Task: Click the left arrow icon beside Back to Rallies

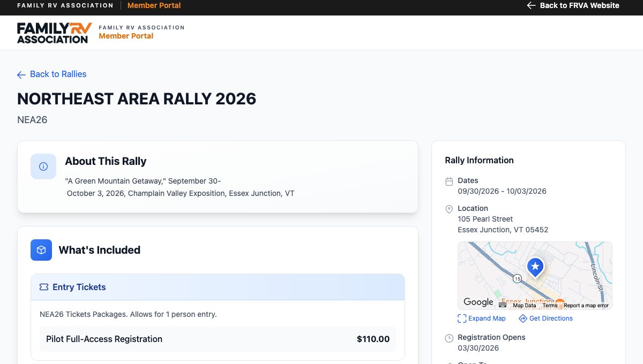Action: point(21,75)
